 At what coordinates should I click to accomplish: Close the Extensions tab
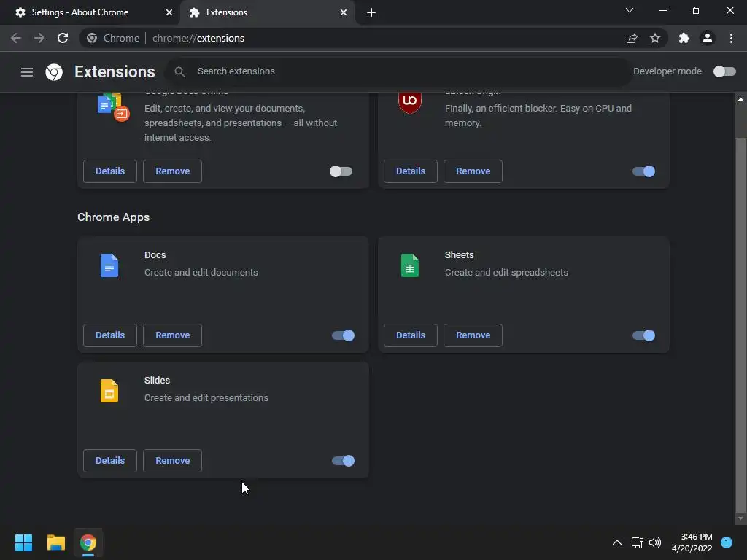point(344,12)
